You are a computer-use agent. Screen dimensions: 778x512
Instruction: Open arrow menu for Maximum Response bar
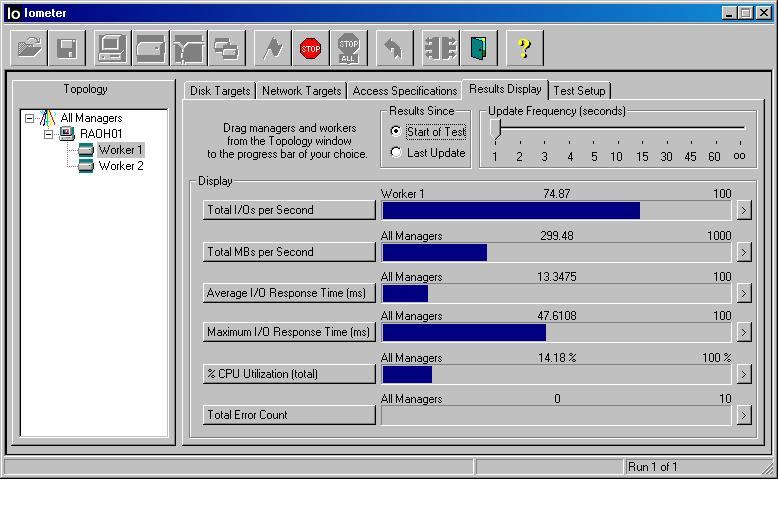pyautogui.click(x=743, y=332)
